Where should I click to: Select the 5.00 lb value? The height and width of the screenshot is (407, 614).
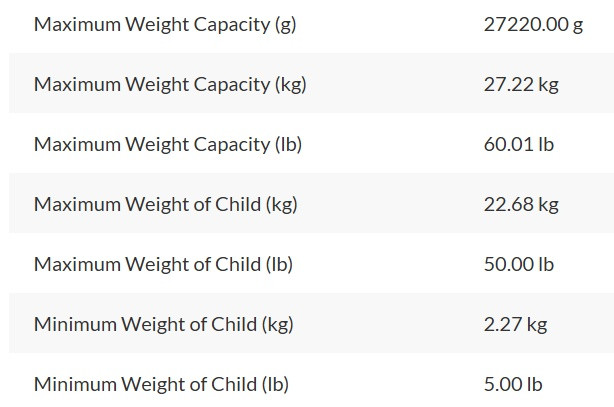tap(513, 384)
